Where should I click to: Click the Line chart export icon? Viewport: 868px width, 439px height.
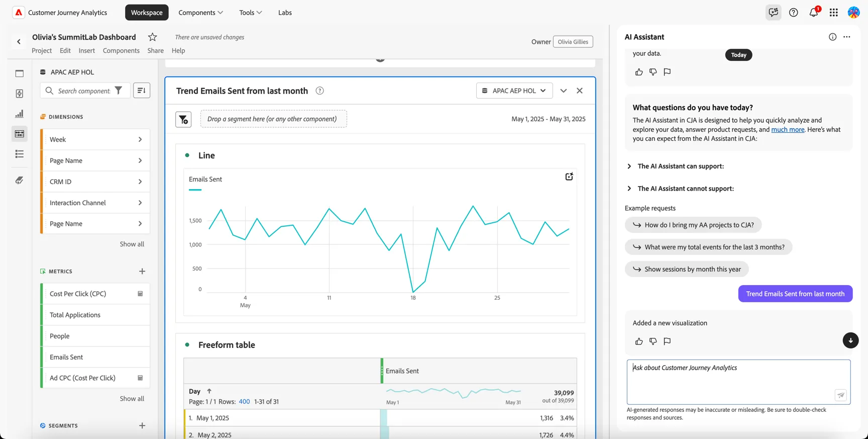[x=569, y=177]
